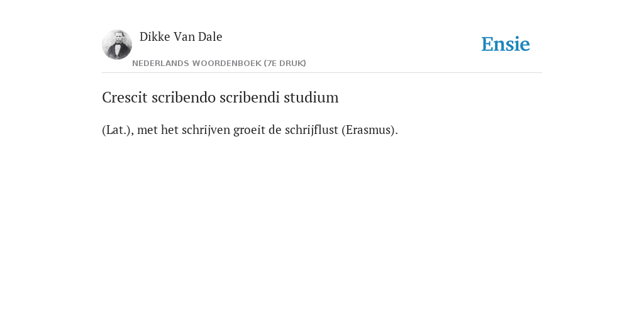Click the Ensie logo
The width and height of the screenshot is (644, 322).
coord(505,44)
